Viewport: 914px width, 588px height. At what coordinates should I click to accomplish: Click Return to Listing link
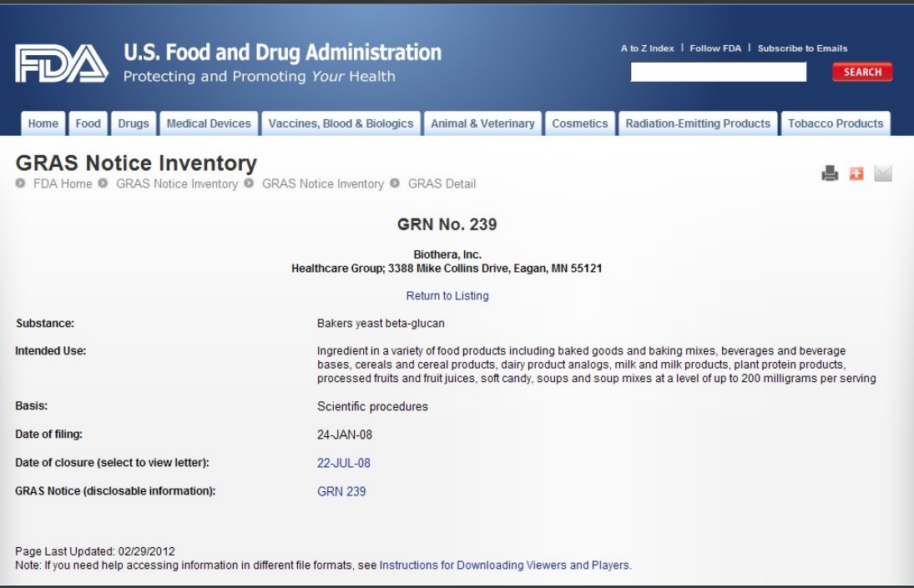447,296
